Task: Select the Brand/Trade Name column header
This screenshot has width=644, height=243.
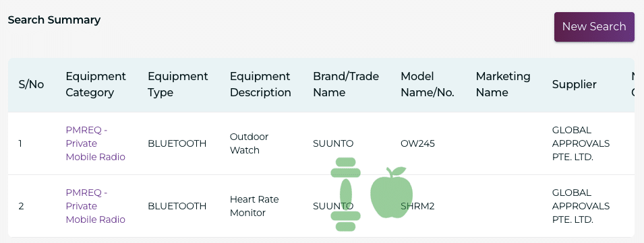Action: [346, 84]
